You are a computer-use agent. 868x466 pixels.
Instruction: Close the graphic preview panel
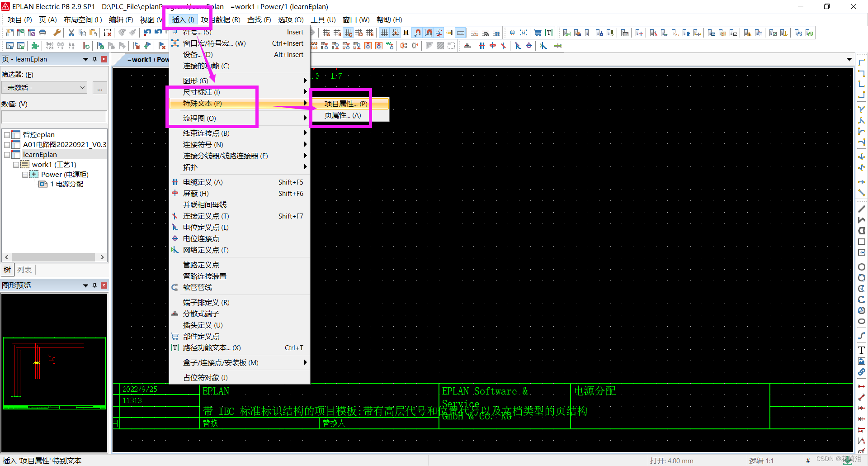coord(104,285)
